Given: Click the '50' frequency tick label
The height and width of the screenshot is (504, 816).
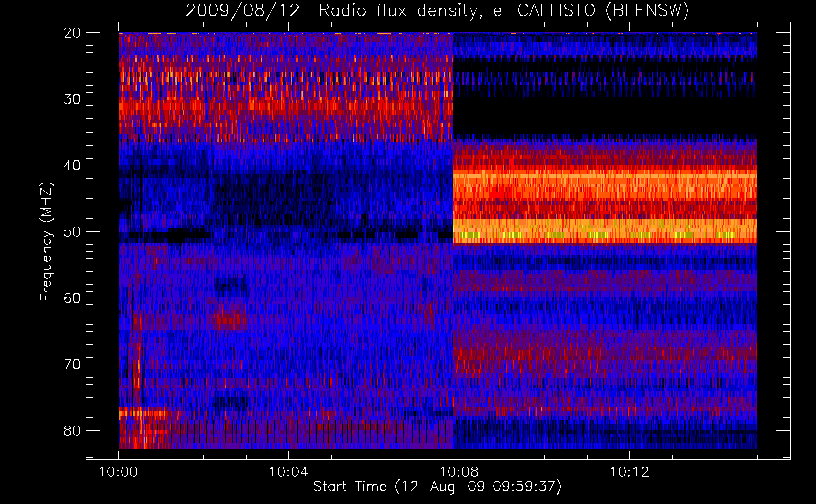Looking at the screenshot, I should point(72,232).
